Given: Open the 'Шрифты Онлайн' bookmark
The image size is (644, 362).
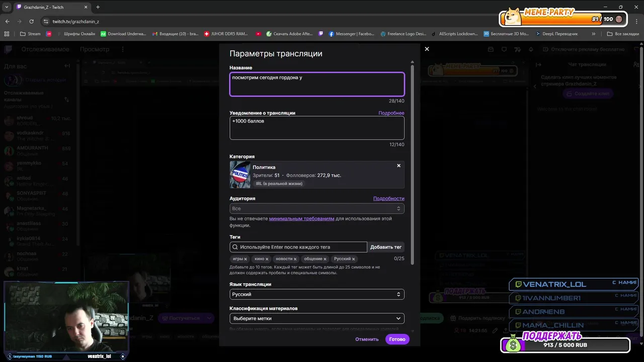Looking at the screenshot, I should click(x=75, y=34).
